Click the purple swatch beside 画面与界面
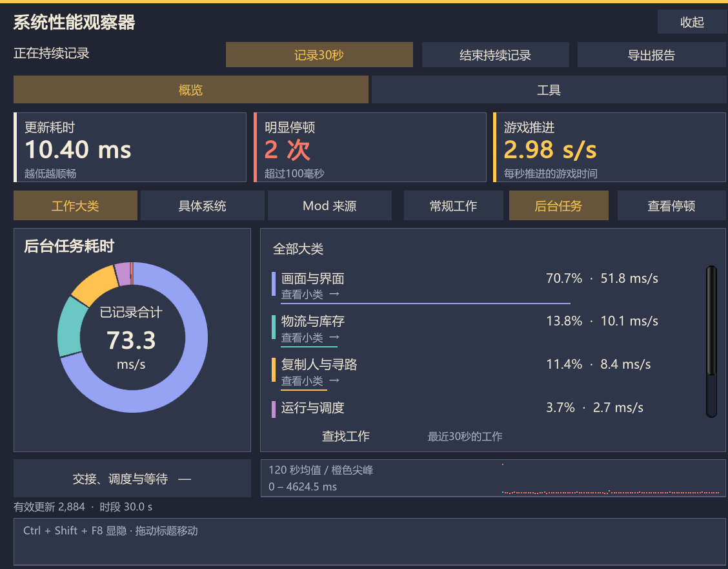 coord(274,284)
